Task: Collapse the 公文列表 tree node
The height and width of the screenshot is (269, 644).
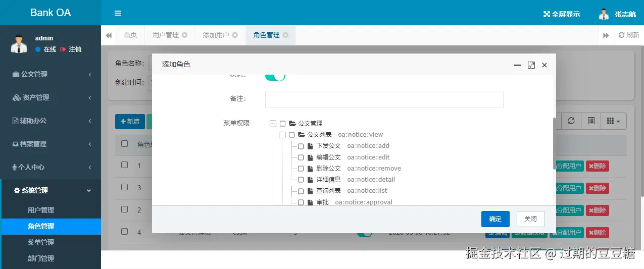Action: pyautogui.click(x=282, y=135)
